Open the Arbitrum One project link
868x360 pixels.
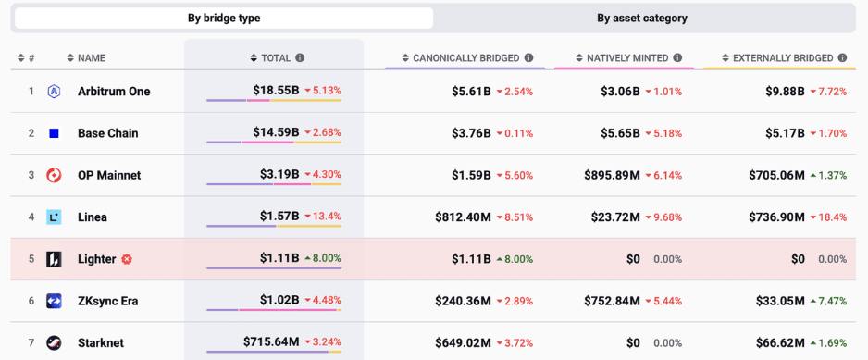point(114,92)
